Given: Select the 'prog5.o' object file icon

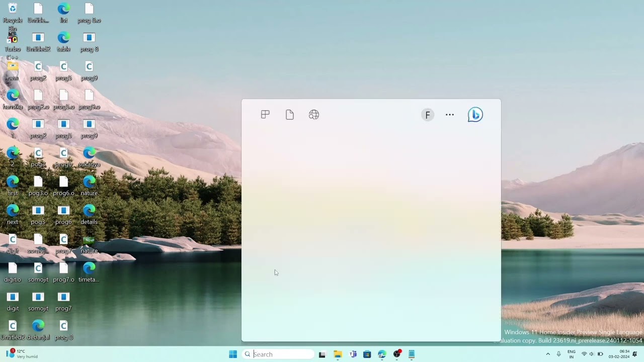Looking at the screenshot, I should tap(63, 100).
